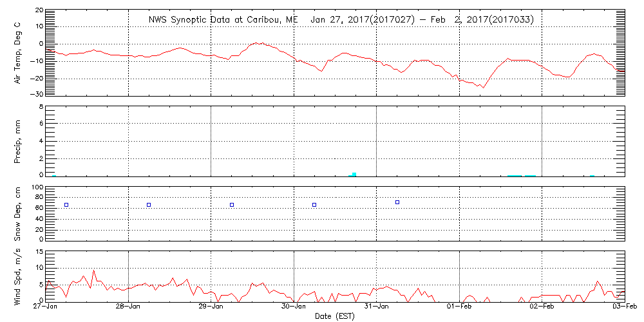644x322 pixels.
Task: Click the snow depth square marker on 30-Jan
Action: tap(314, 205)
